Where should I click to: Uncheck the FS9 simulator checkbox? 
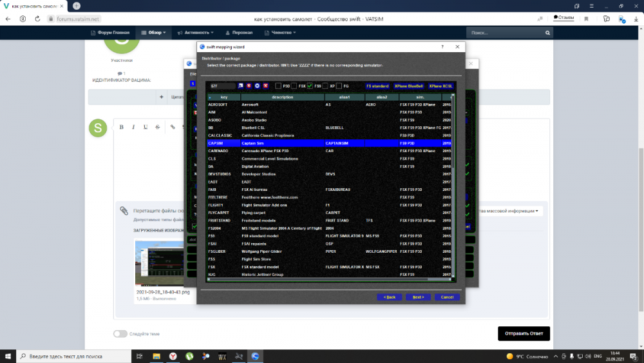[310, 86]
